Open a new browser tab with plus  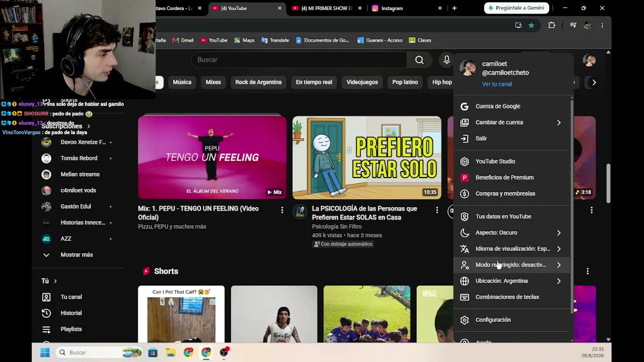(x=454, y=8)
